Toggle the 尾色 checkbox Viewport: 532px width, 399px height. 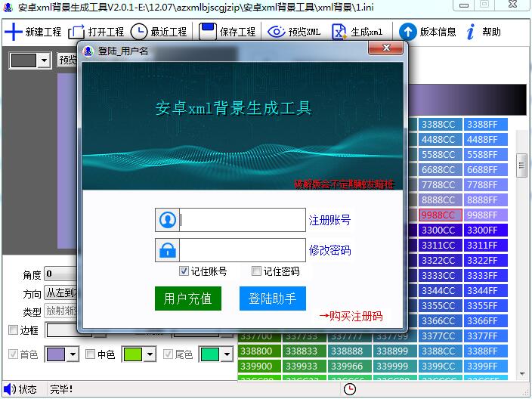pos(168,354)
